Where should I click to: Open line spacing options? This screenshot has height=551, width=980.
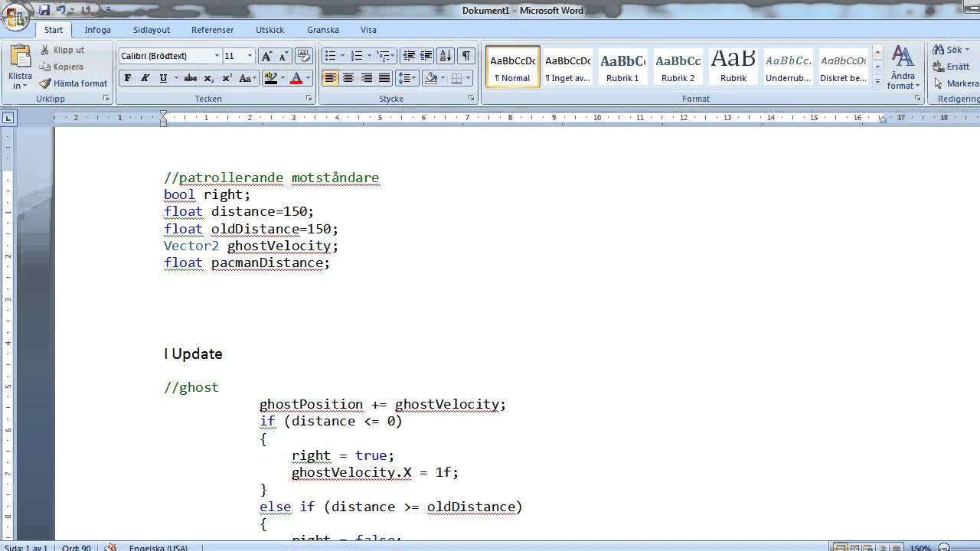tap(407, 78)
